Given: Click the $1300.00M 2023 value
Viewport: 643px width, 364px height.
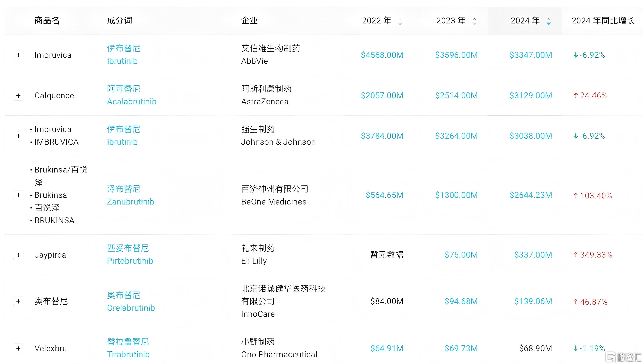Looking at the screenshot, I should [x=456, y=195].
